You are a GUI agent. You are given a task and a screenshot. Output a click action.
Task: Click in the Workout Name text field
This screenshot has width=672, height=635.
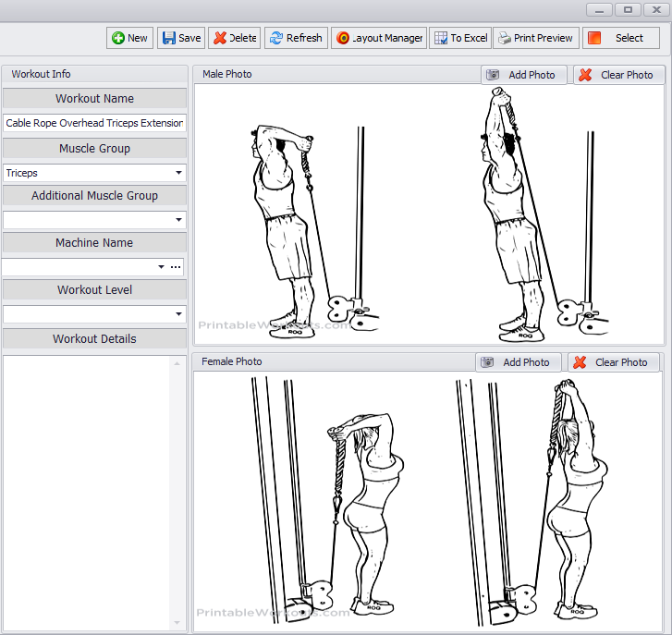click(x=94, y=123)
